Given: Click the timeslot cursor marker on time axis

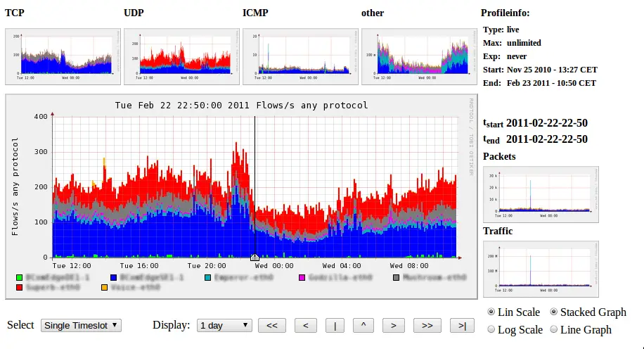Looking at the screenshot, I should (255, 258).
